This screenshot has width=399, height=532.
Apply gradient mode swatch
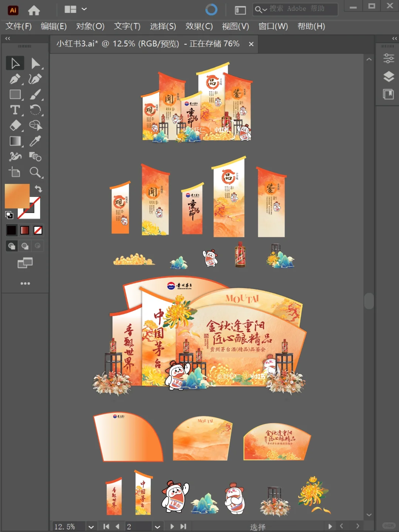point(25,230)
